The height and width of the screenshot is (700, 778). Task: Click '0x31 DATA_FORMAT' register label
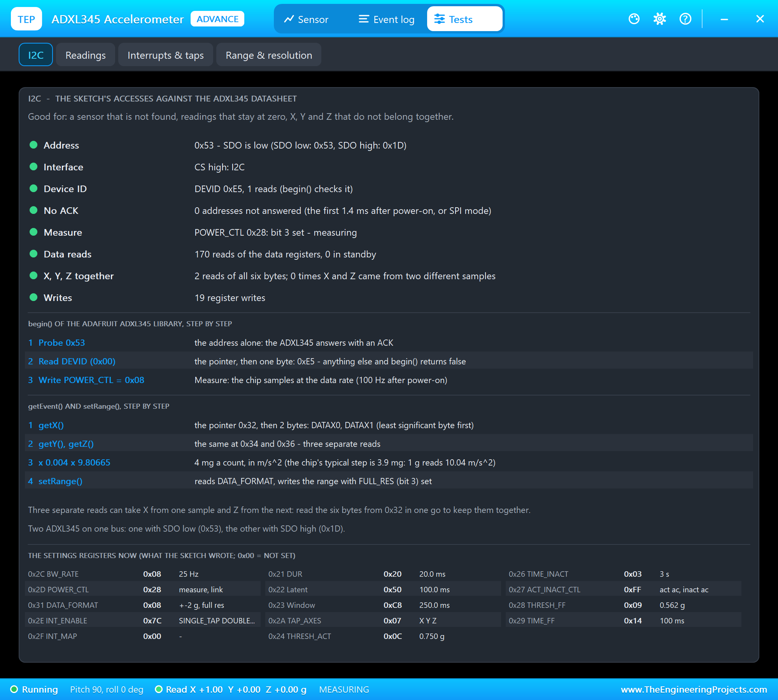pos(63,605)
